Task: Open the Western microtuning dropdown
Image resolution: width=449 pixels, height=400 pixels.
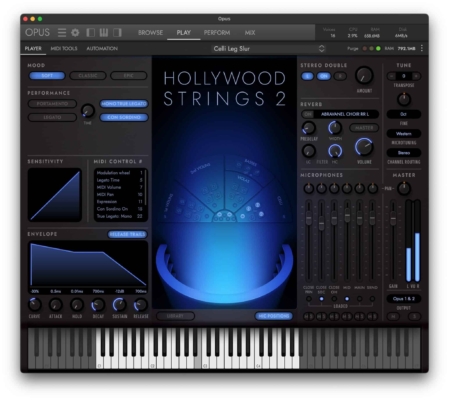Action: coord(404,134)
